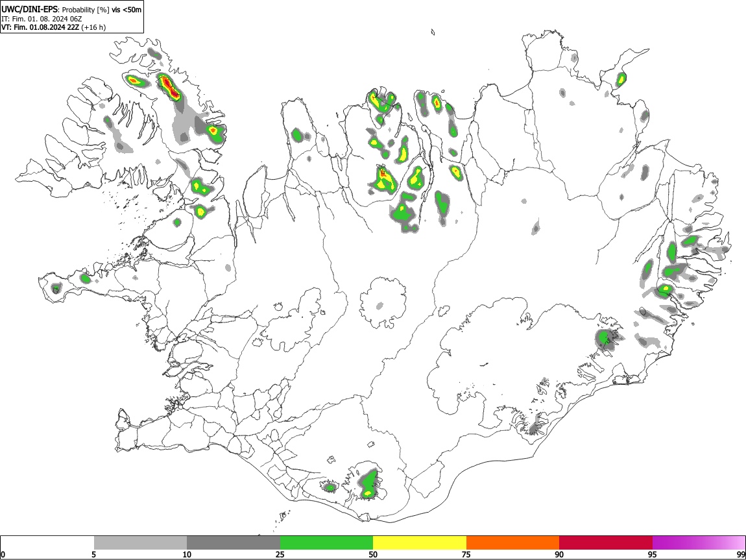Click the legend value '90'
This screenshot has height=560, width=746.
click(559, 555)
